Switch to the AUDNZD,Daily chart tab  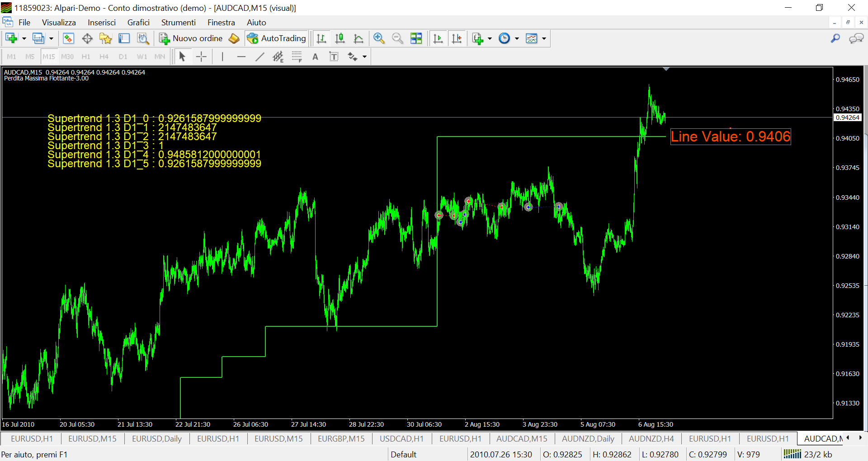[x=588, y=438]
